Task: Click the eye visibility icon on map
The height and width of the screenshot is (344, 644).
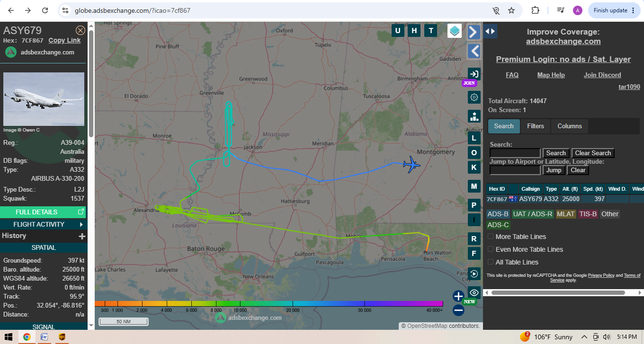Action: tap(474, 293)
